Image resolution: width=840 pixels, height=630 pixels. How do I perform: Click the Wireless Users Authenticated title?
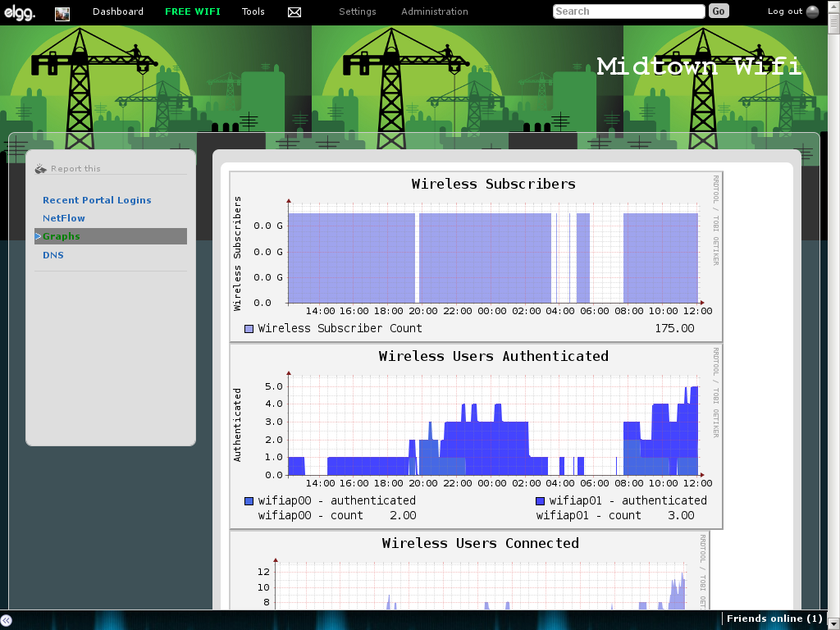coord(493,357)
